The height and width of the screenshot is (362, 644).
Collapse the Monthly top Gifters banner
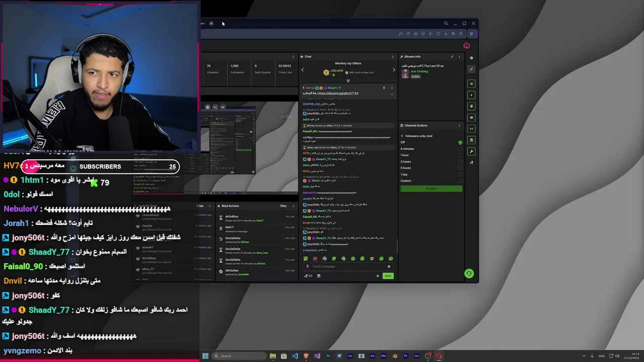pos(348,80)
